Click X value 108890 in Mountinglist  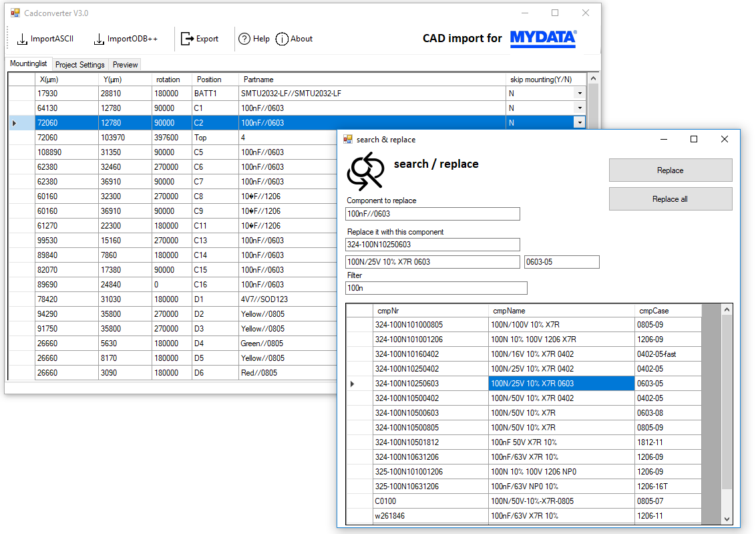point(67,152)
